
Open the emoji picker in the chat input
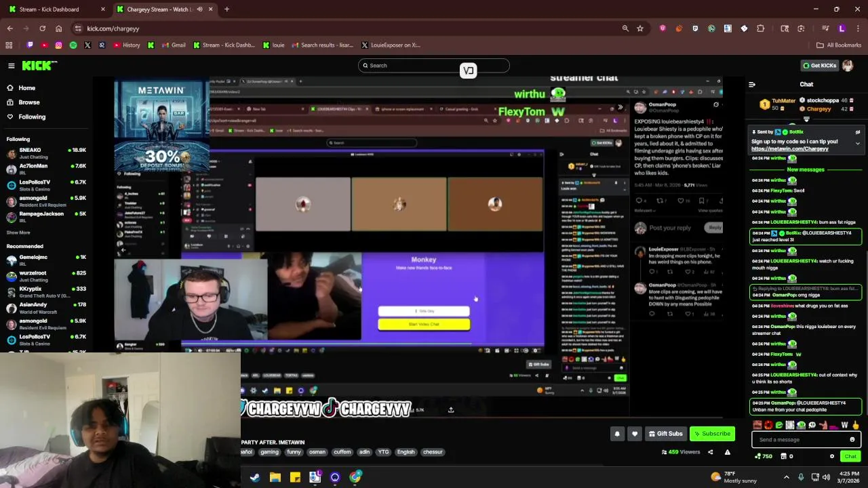tap(852, 440)
